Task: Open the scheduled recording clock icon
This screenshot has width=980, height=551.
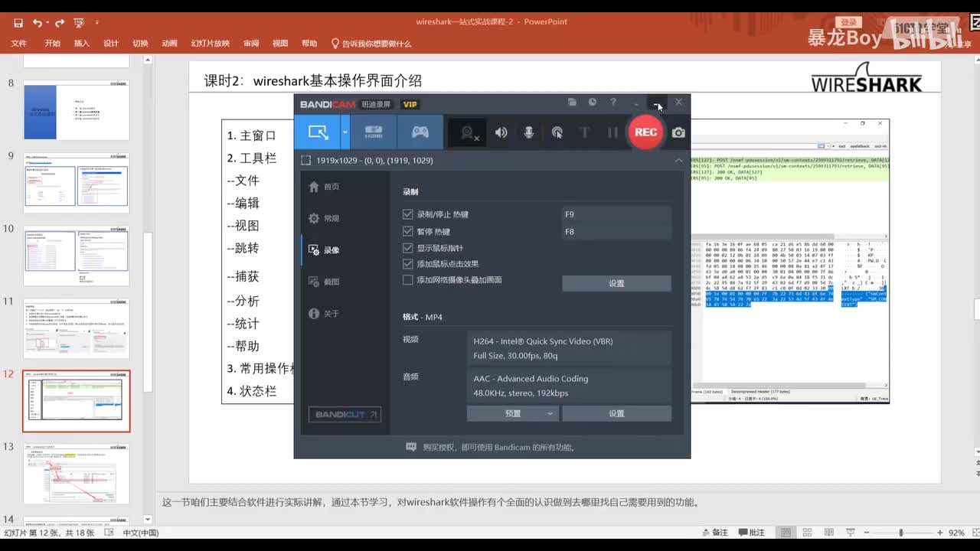Action: [592, 102]
